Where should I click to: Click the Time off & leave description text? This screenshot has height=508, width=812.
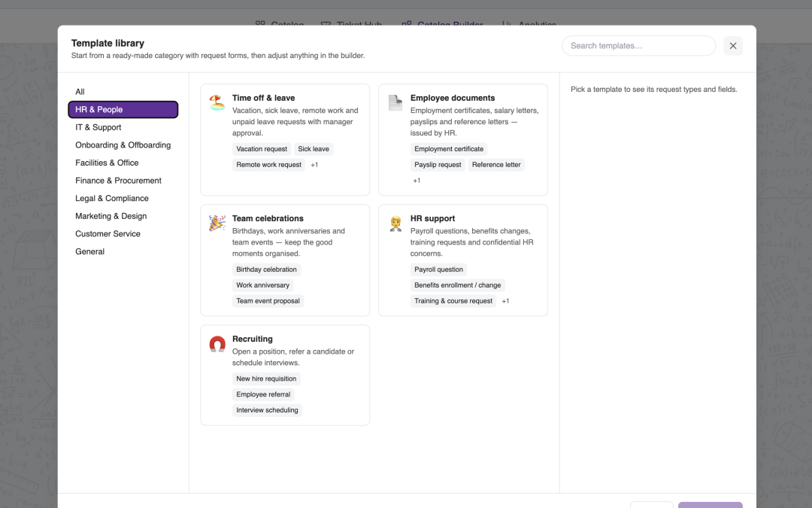(x=295, y=122)
